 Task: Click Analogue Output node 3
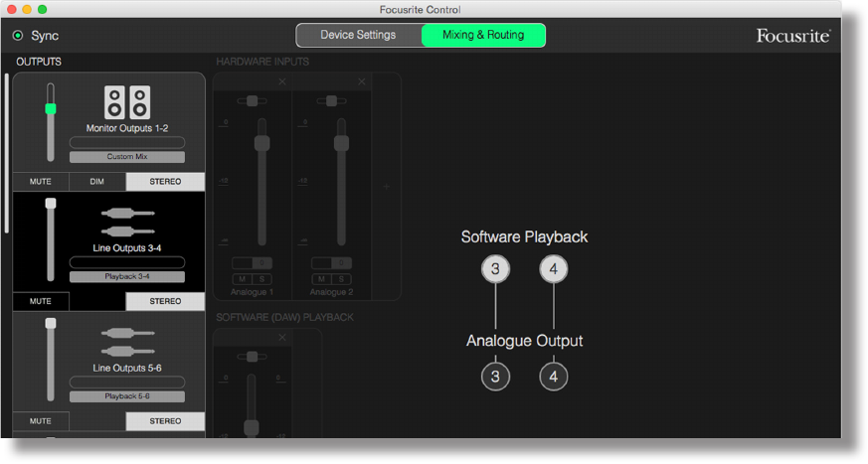[x=495, y=377]
